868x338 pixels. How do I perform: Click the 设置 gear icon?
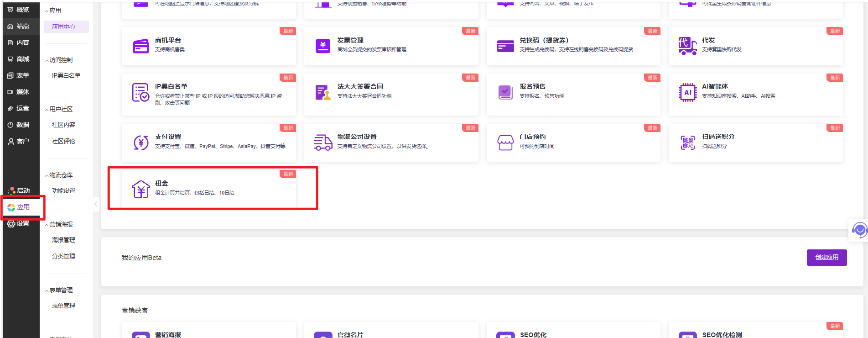[x=11, y=223]
